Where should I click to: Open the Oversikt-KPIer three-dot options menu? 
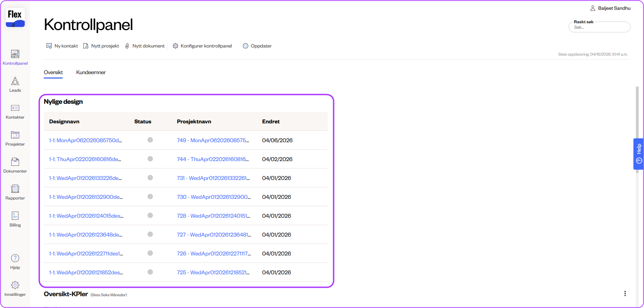(625, 294)
